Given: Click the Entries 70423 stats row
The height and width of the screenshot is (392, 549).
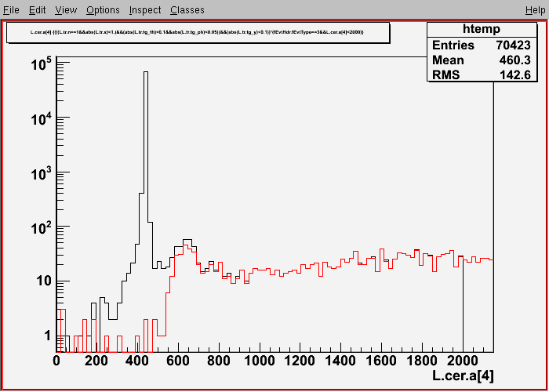Looking at the screenshot, I should coord(482,45).
